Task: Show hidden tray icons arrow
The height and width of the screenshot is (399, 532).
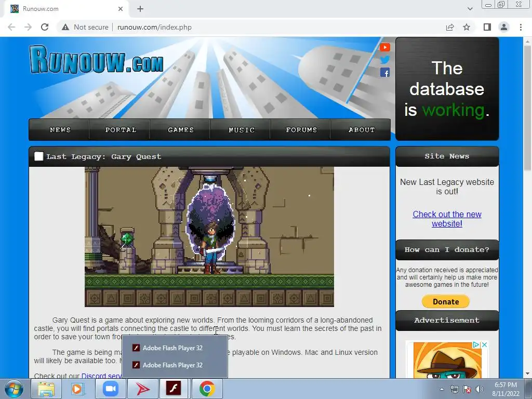Action: [x=442, y=389]
